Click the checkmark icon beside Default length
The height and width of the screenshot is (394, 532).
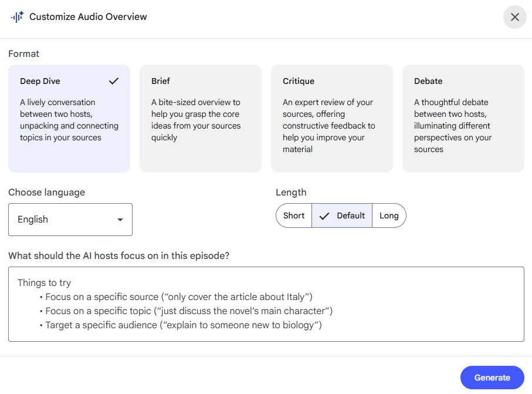[x=324, y=216]
